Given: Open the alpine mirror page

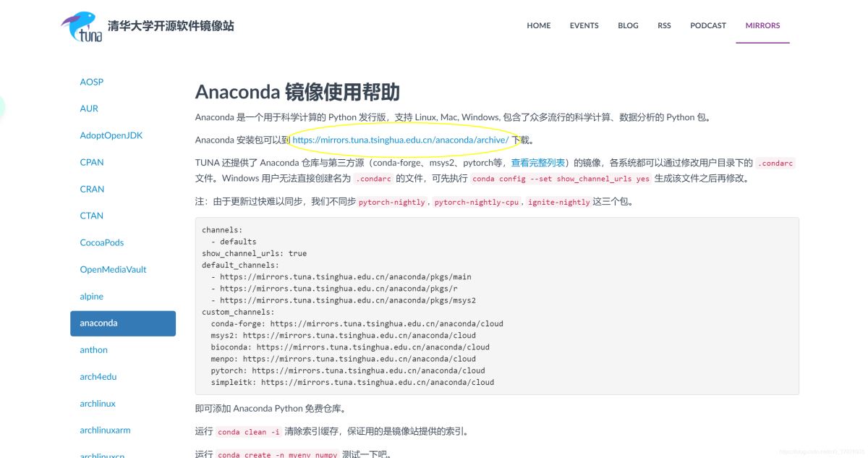Looking at the screenshot, I should [x=91, y=296].
